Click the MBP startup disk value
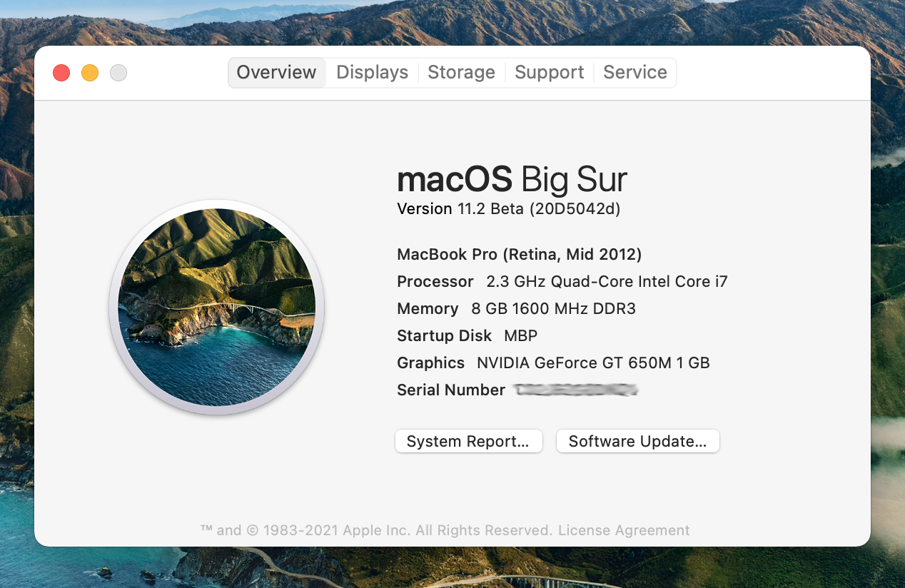The image size is (905, 588). click(x=521, y=336)
